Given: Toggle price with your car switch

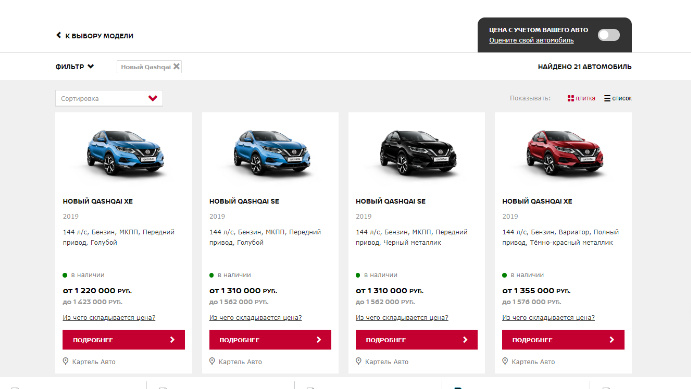Looking at the screenshot, I should [x=609, y=35].
